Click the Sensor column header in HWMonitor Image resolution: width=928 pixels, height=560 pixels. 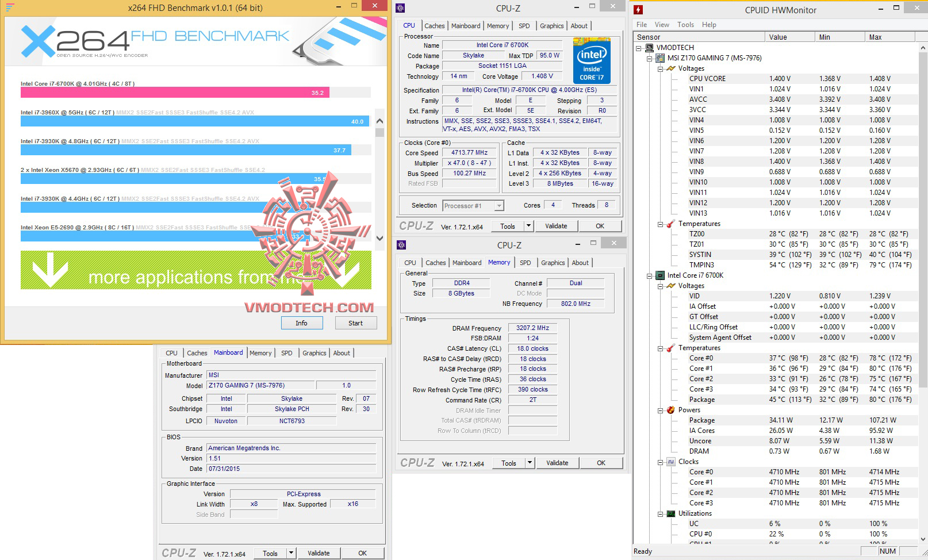point(699,37)
